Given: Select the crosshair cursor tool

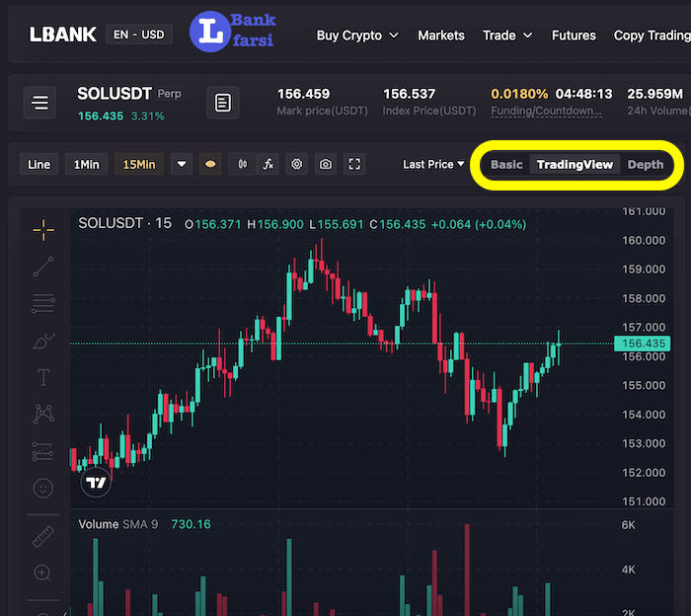Looking at the screenshot, I should pyautogui.click(x=42, y=229).
